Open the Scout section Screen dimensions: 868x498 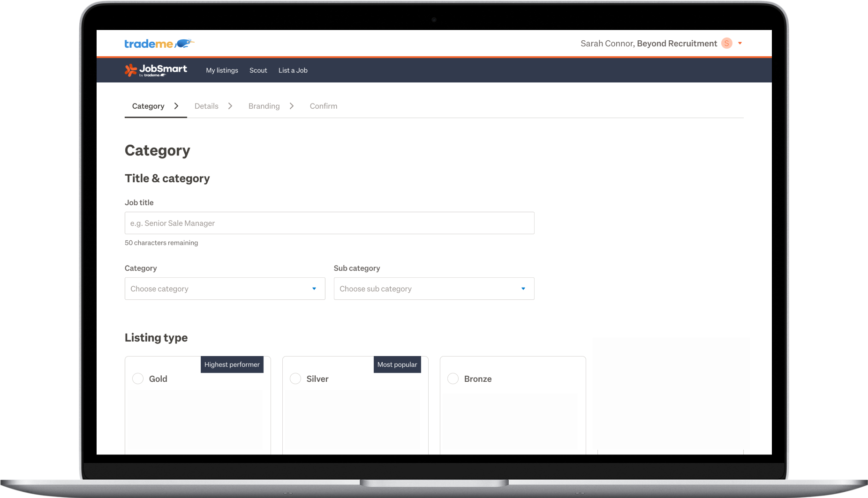point(258,70)
